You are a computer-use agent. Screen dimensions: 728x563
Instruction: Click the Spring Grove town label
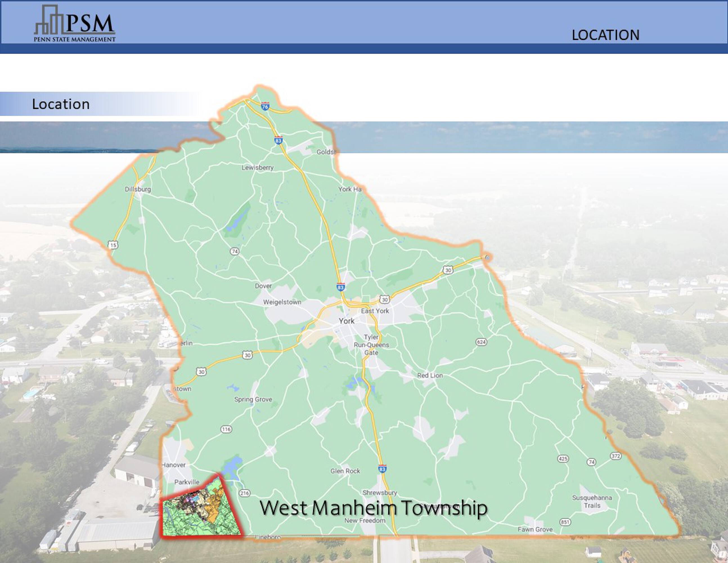tap(253, 399)
